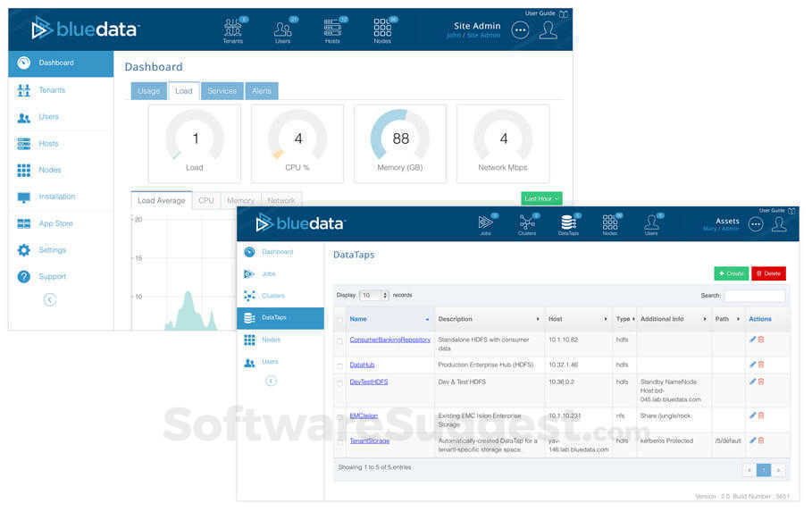Click the App Store sidebar icon
812x512 pixels.
23,223
